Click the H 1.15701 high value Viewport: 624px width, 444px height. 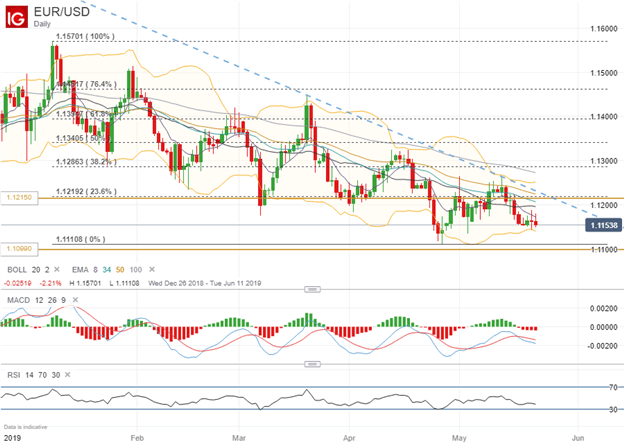85,283
